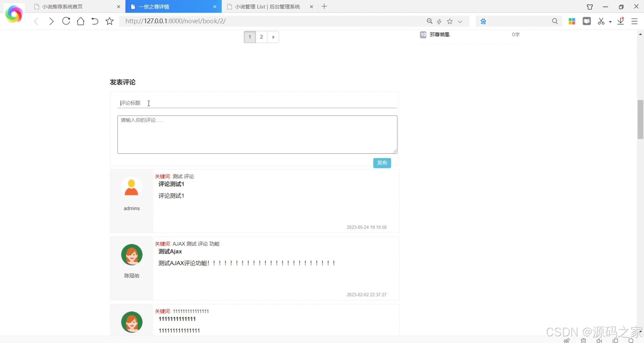This screenshot has width=644, height=343.
Task: Click the lightning speed mode icon
Action: click(439, 21)
